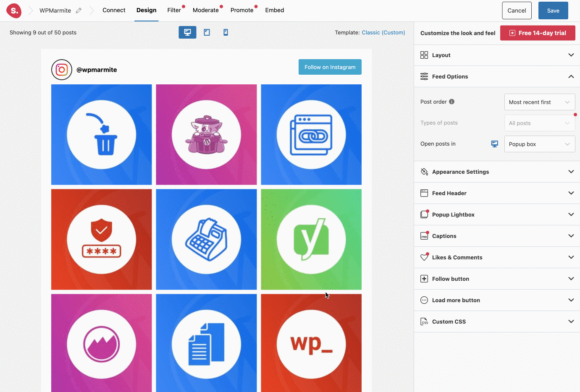Click the Feed Options sliders icon
Screen dimensions: 580x392
click(424, 76)
